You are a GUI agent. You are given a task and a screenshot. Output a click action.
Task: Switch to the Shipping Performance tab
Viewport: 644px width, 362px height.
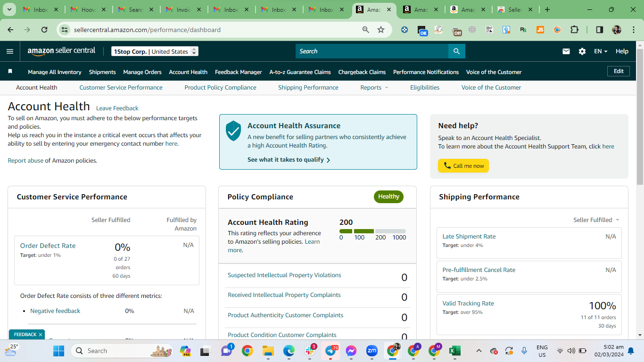coord(308,88)
